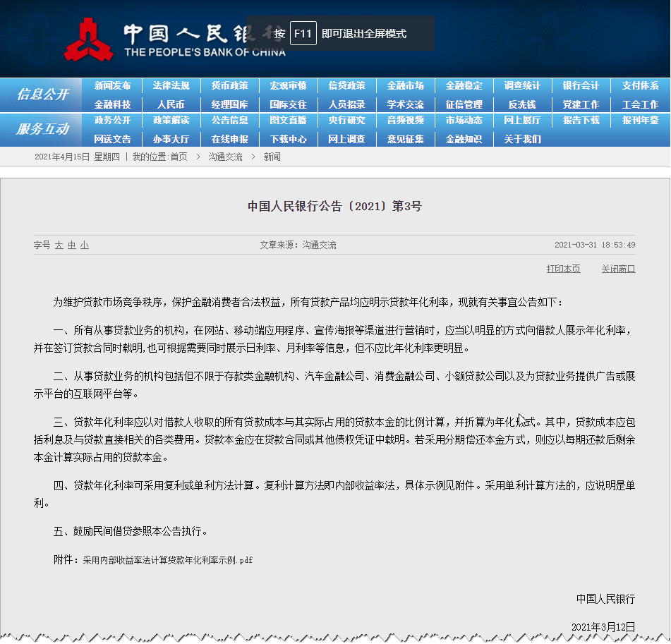Open the 反洗钱 page
This screenshot has height=644, width=671.
(523, 104)
